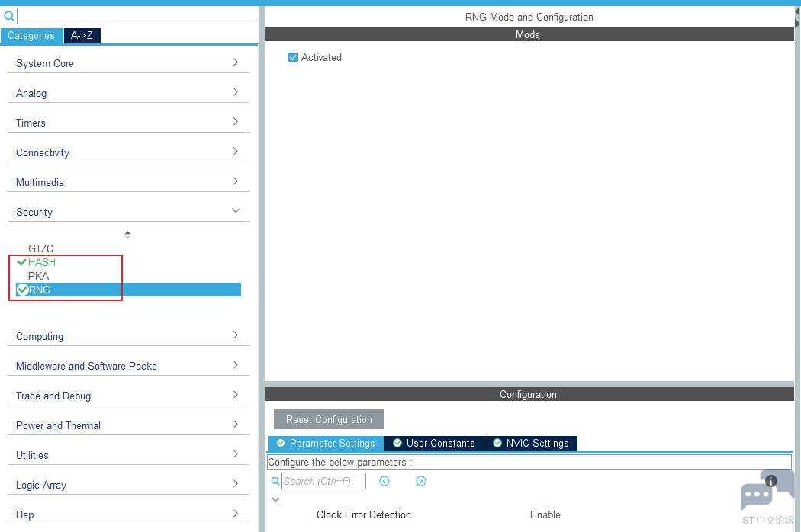The height and width of the screenshot is (532, 801).
Task: Expand Middleware and Software Packs
Action: [x=127, y=366]
